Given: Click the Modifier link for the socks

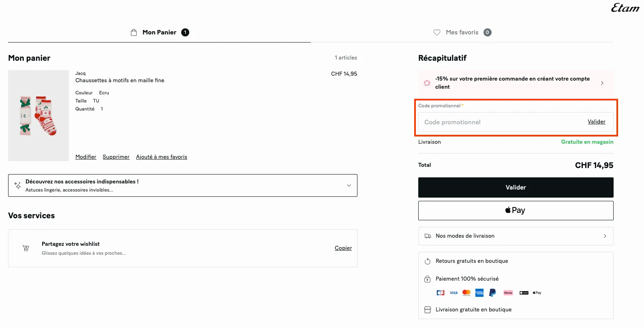Looking at the screenshot, I should click(x=86, y=157).
